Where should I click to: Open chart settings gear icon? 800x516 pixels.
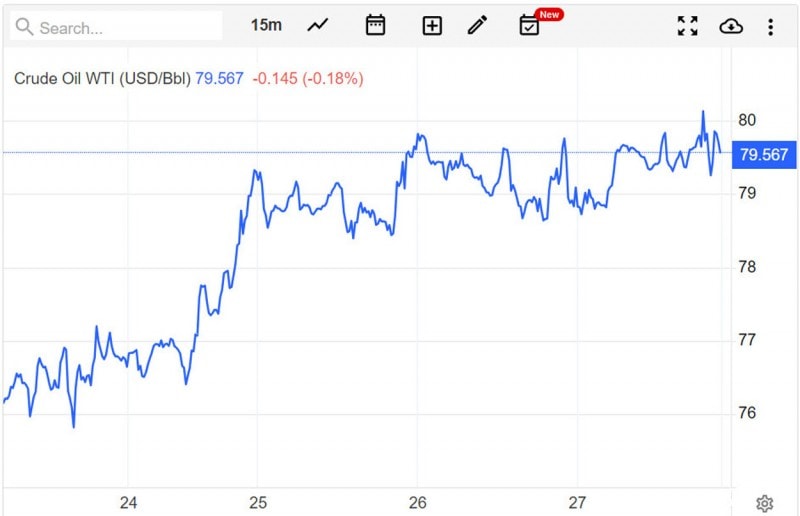764,503
